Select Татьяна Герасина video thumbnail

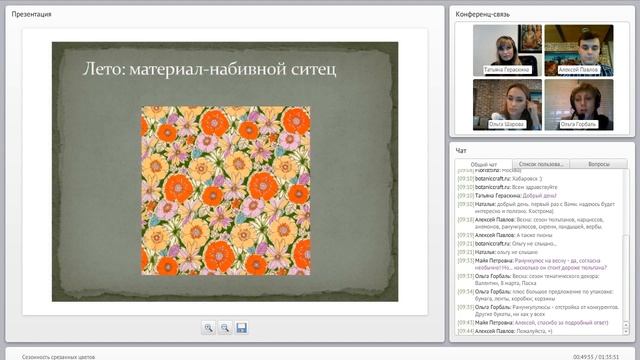[x=507, y=50]
